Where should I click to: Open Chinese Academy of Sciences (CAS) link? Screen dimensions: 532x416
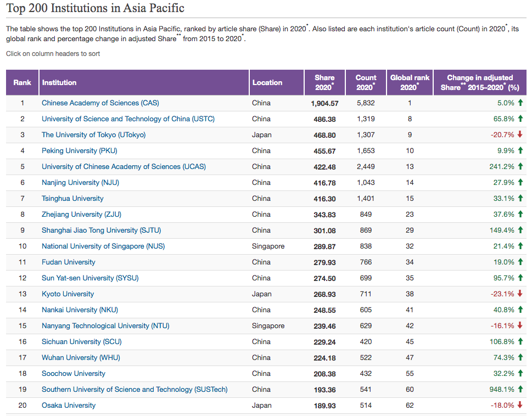100,103
